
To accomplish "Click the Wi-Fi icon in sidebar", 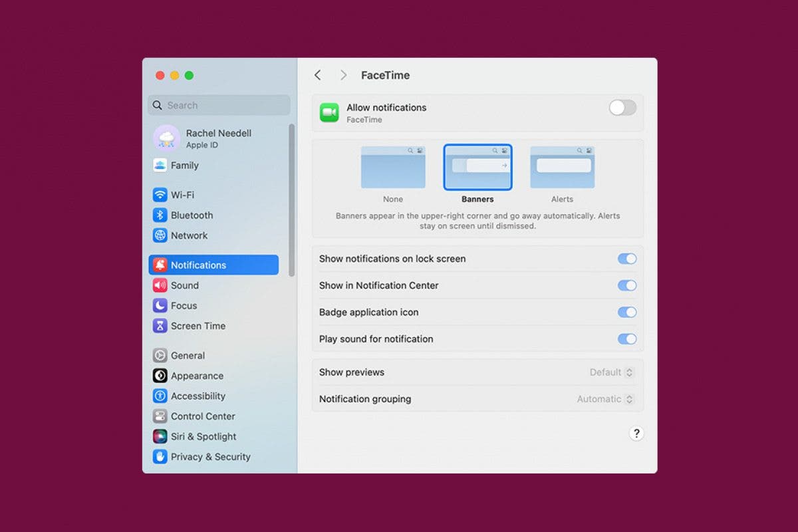I will [160, 195].
